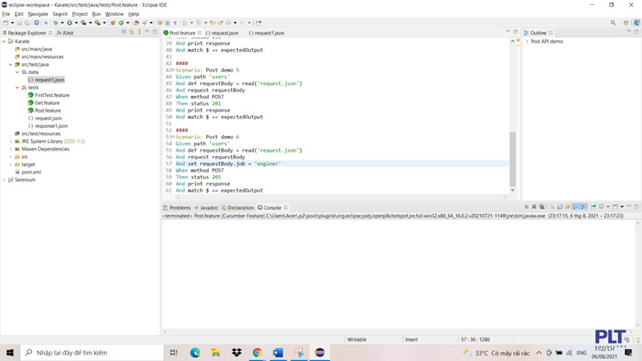Expand Post API demo in Outline
The height and width of the screenshot is (361, 642).
(527, 41)
